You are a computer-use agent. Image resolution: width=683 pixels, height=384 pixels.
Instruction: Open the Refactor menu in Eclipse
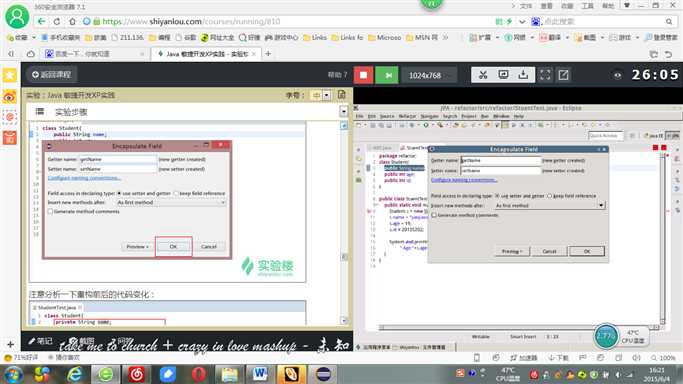click(x=407, y=116)
